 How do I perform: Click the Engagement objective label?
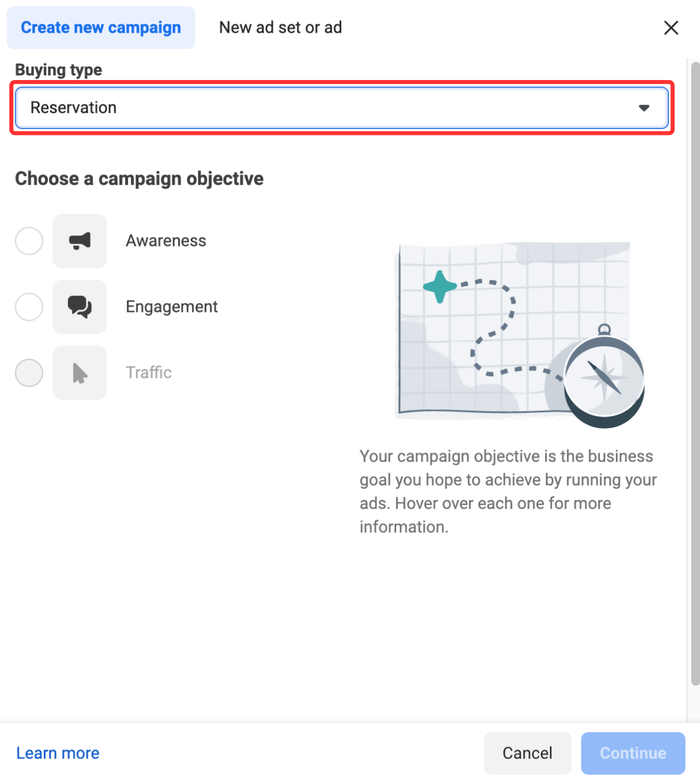coord(172,307)
